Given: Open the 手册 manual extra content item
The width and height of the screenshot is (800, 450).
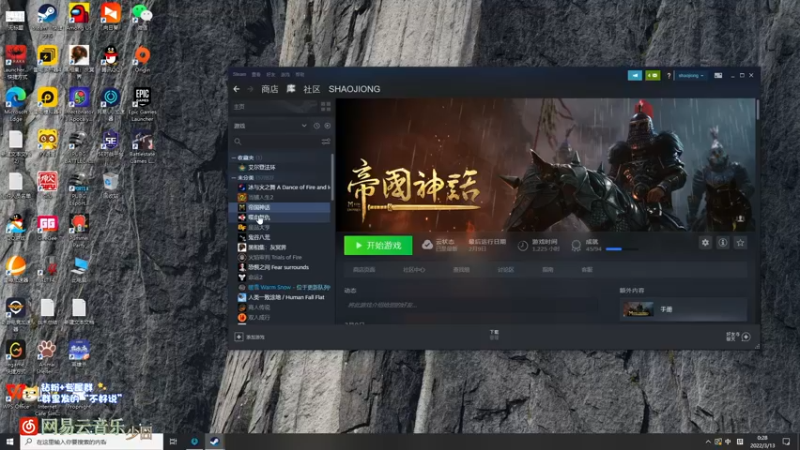Looking at the screenshot, I should (x=683, y=309).
